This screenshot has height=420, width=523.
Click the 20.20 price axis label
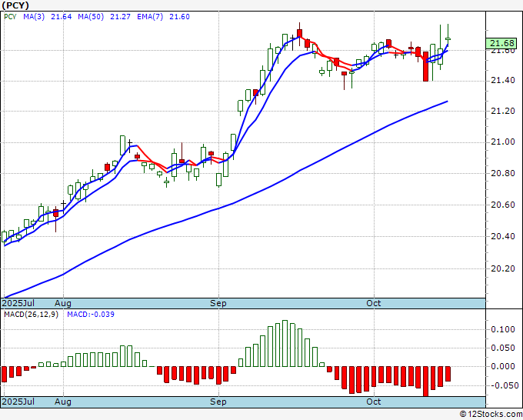tap(503, 268)
